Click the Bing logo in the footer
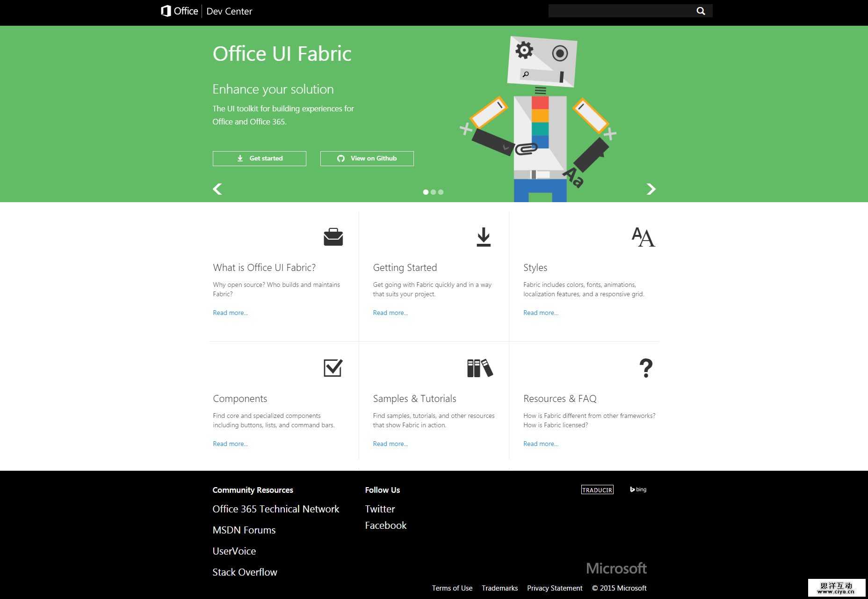The width and height of the screenshot is (868, 599). (x=637, y=489)
